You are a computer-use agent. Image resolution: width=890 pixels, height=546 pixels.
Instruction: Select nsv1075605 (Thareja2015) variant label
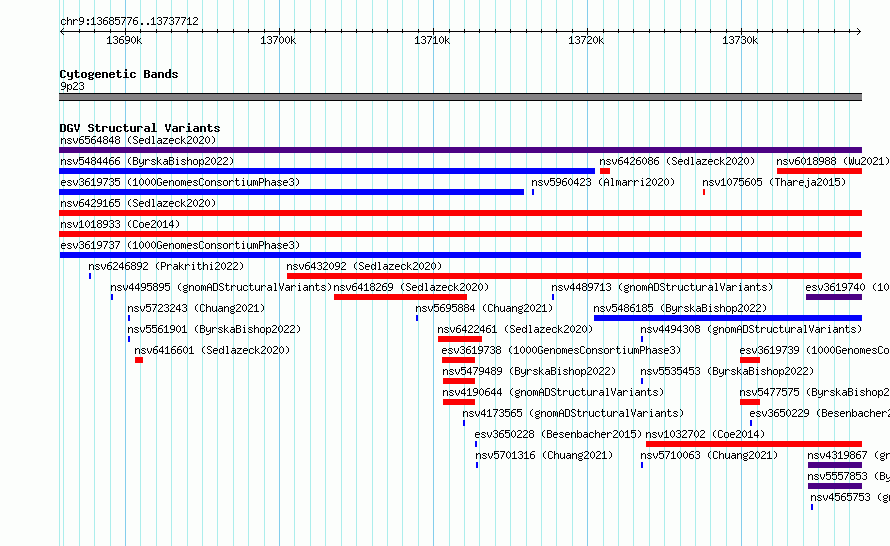pyautogui.click(x=774, y=182)
